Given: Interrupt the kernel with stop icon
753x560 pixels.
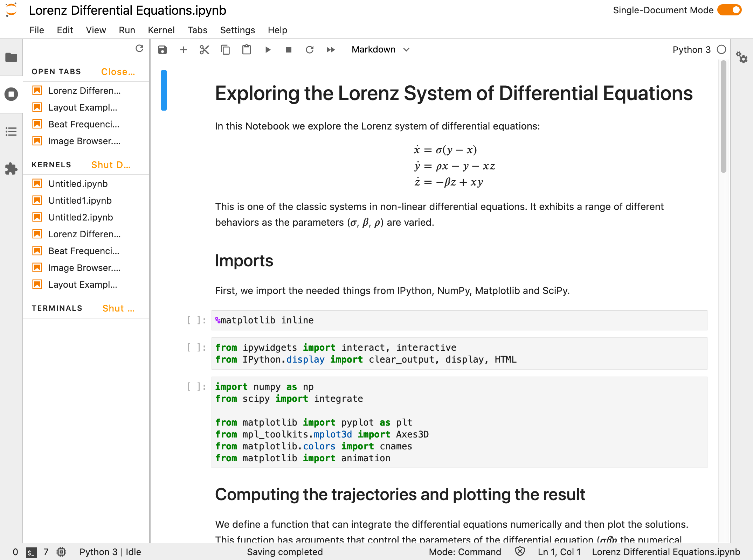Looking at the screenshot, I should (288, 49).
